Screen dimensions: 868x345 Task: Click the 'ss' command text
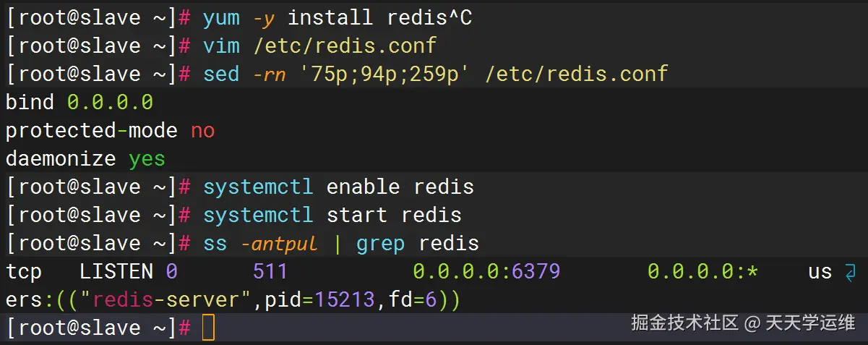tap(215, 243)
